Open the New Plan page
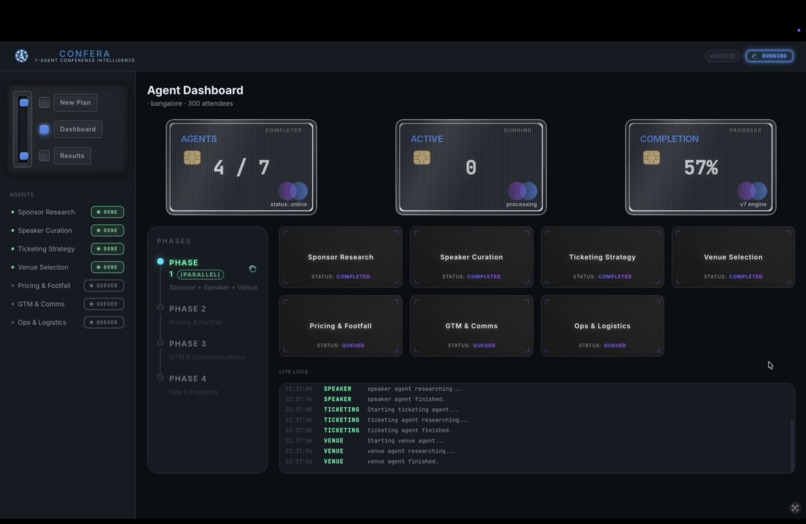This screenshot has width=806, height=524. [x=75, y=102]
